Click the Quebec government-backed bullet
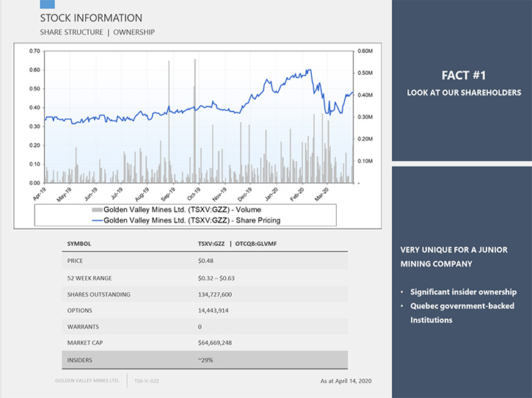Image resolution: width=532 pixels, height=398 pixels. [462, 306]
